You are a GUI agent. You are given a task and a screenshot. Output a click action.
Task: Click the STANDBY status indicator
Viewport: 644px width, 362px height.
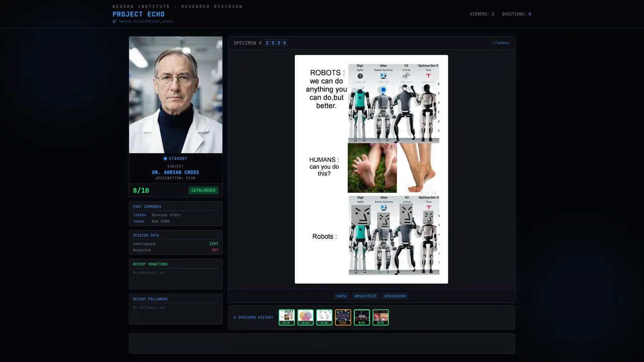pyautogui.click(x=176, y=159)
